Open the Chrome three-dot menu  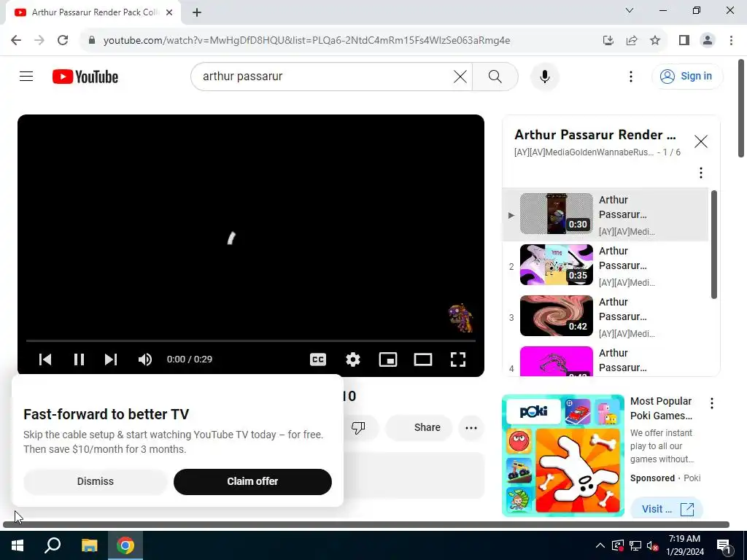click(731, 41)
